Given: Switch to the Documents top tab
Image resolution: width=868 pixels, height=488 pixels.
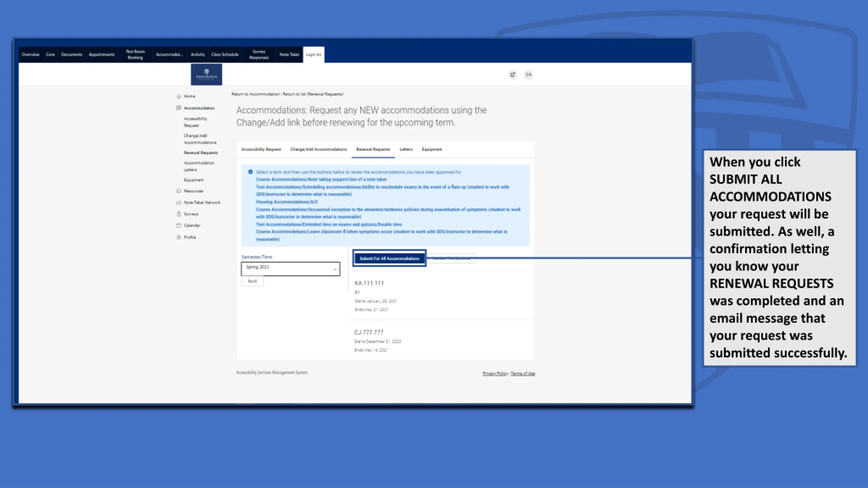Looking at the screenshot, I should 72,55.
